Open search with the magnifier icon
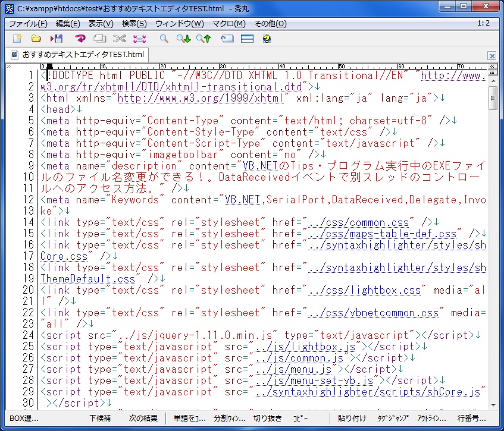The height and width of the screenshot is (431, 504). pyautogui.click(x=164, y=39)
